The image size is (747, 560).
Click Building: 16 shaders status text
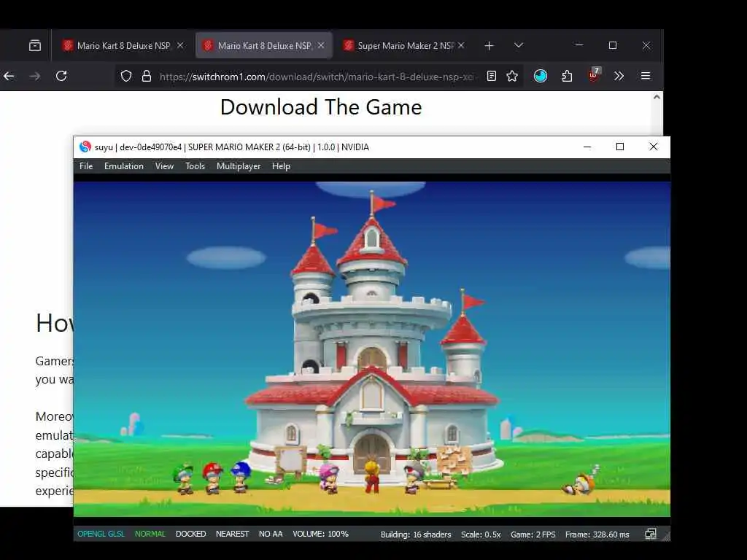point(416,534)
